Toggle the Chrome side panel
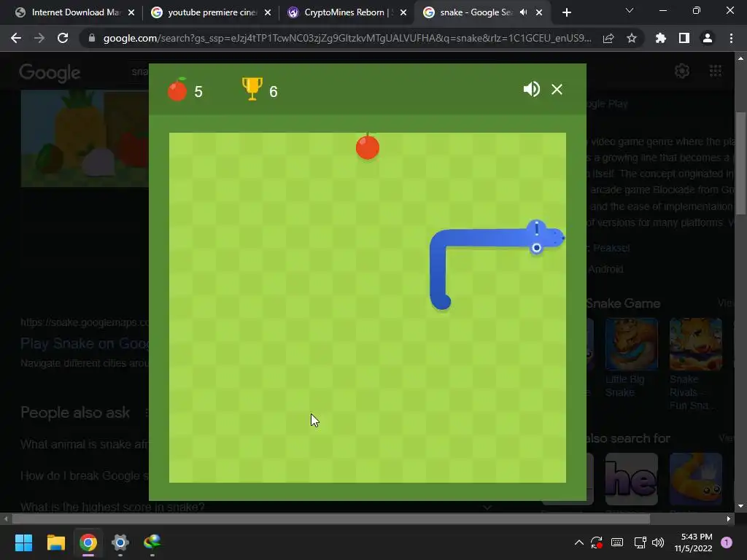The image size is (747, 560). coord(684,38)
